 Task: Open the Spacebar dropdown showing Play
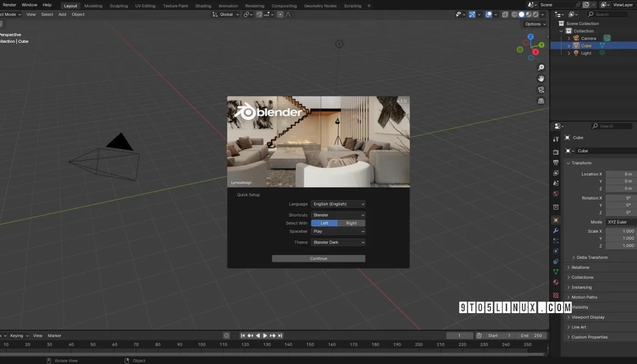(x=338, y=231)
